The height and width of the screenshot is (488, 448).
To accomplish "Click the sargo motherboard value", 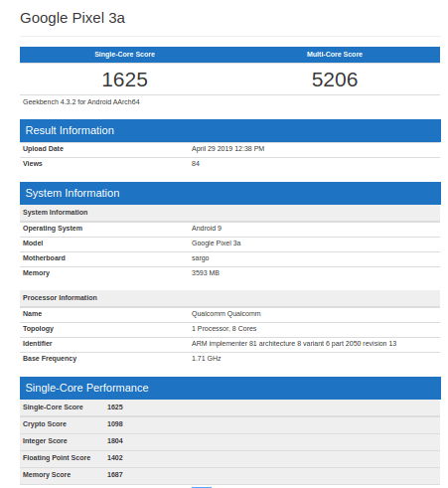I will pos(200,258).
